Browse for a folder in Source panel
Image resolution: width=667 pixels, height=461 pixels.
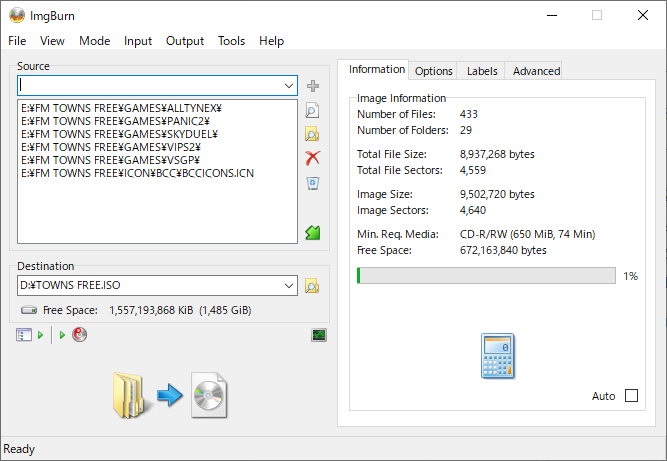pyautogui.click(x=313, y=134)
